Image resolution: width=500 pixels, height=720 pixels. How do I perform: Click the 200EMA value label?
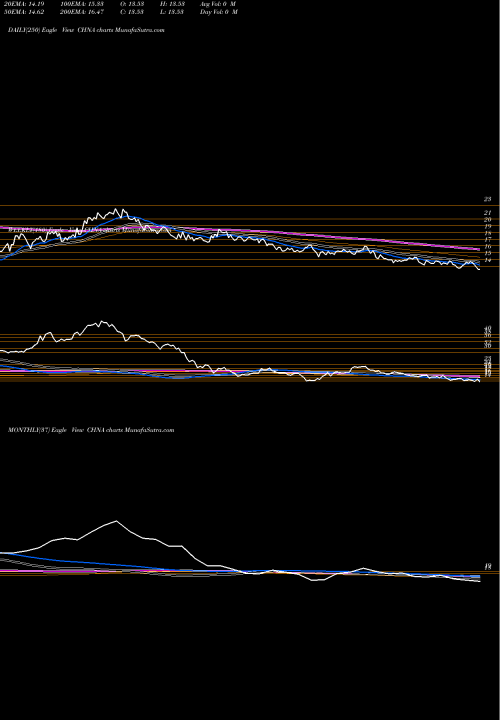click(x=81, y=12)
